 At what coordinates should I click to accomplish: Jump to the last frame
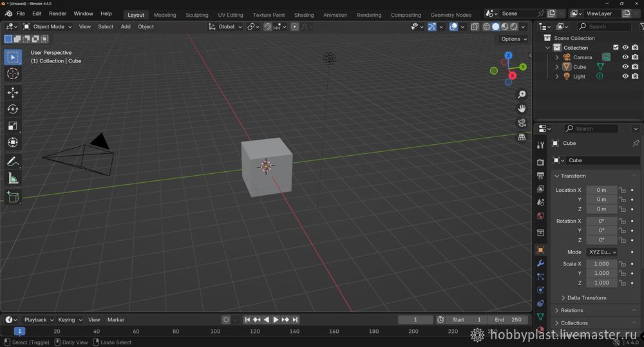tap(295, 319)
